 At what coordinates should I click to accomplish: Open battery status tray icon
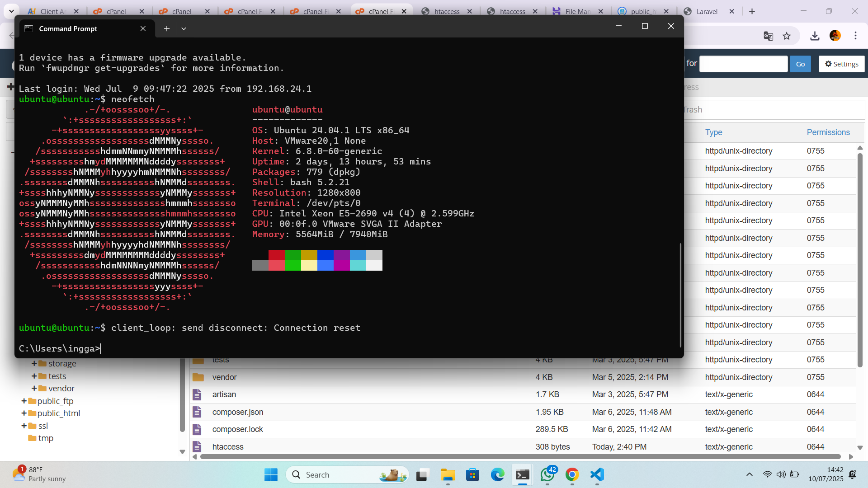(795, 474)
